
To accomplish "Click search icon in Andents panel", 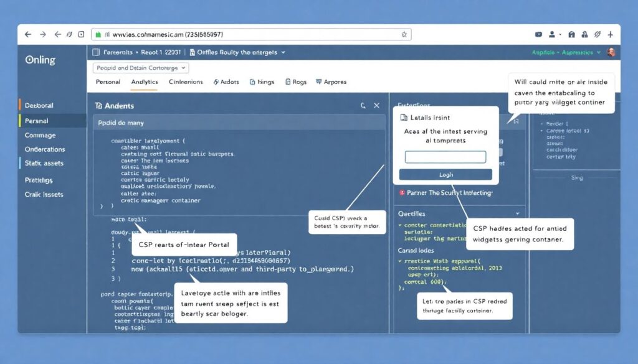I will [363, 106].
